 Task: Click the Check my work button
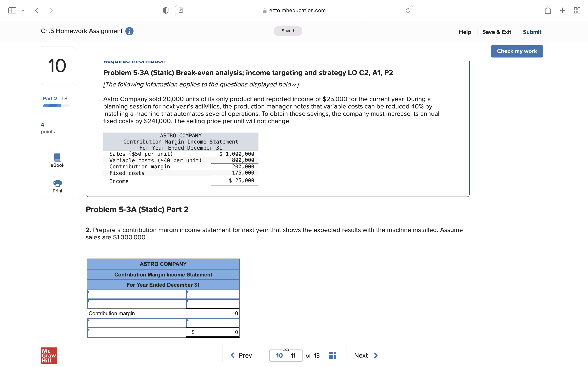517,51
